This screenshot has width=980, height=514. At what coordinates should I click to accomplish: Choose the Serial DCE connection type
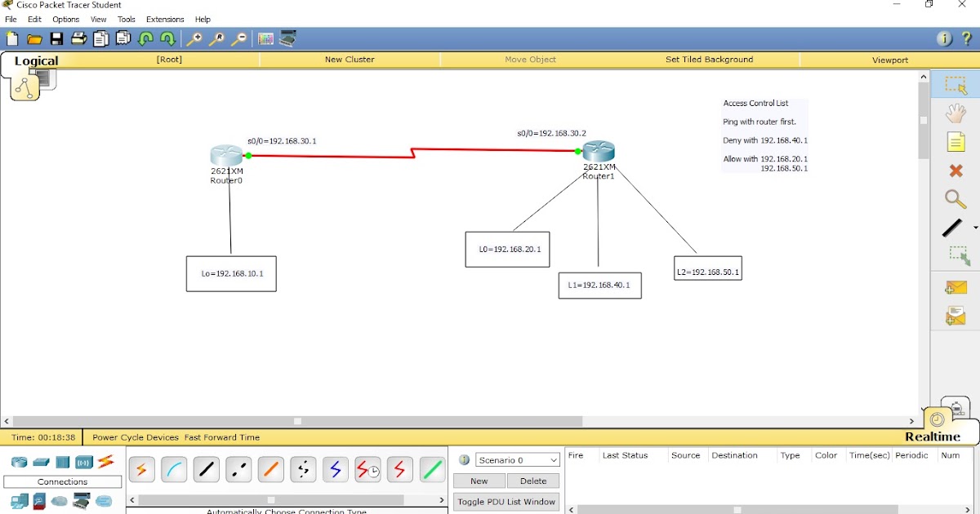click(x=367, y=470)
